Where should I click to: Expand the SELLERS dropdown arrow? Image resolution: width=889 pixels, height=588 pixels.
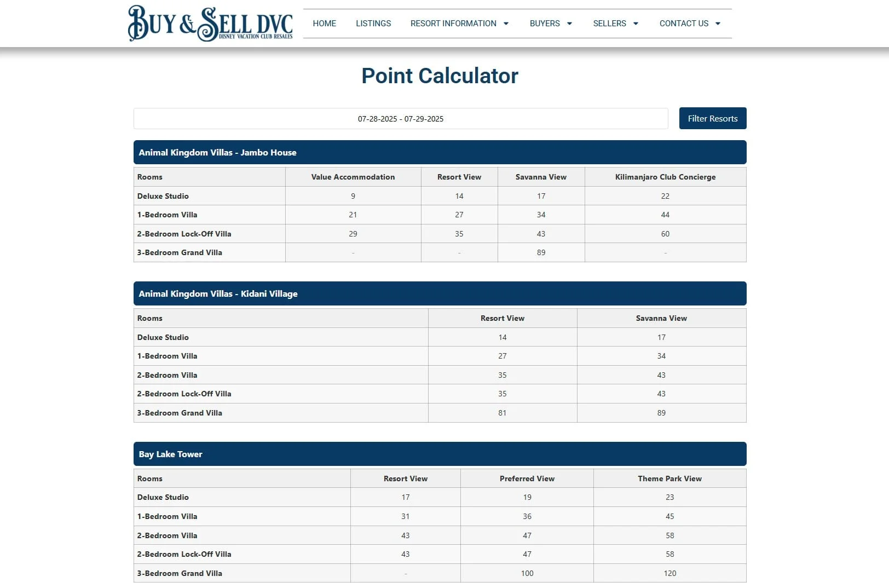[636, 24]
